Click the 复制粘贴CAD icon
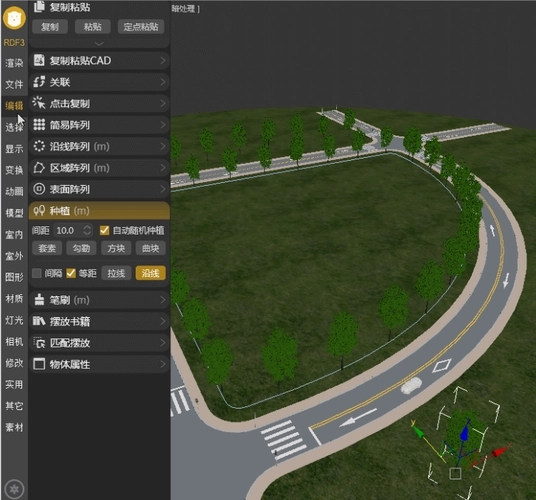The height and width of the screenshot is (500, 536). 39,60
